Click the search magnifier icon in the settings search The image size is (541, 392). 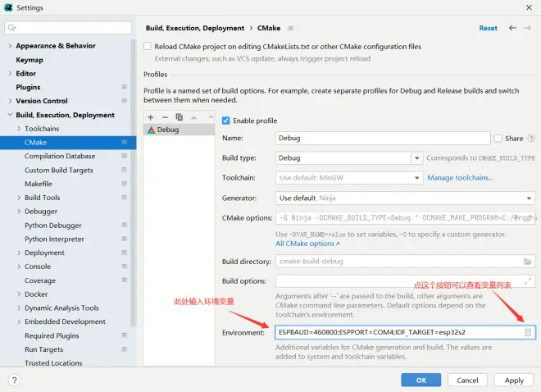11,28
